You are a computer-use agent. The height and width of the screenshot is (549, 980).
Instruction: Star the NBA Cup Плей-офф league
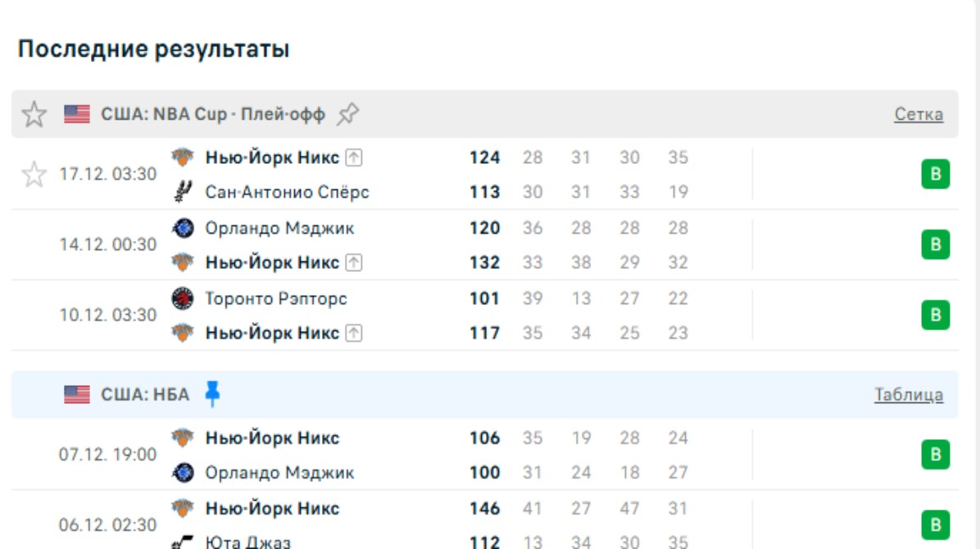tap(34, 115)
